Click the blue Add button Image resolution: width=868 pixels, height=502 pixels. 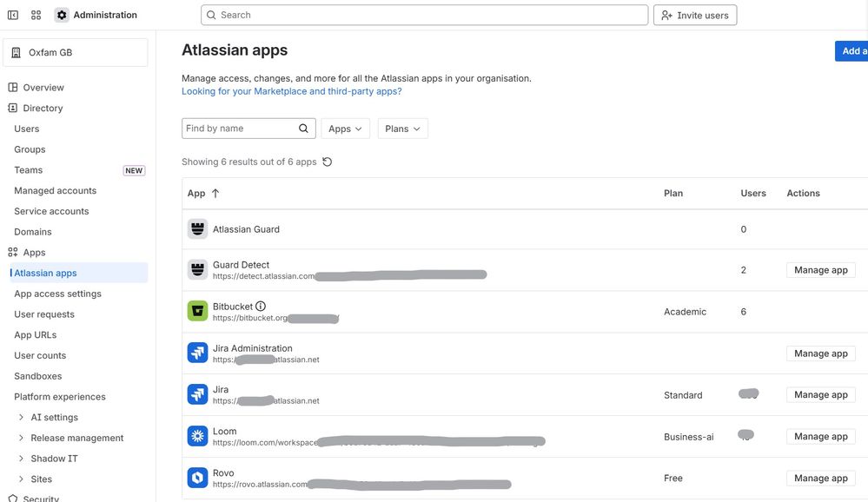pyautogui.click(x=851, y=51)
